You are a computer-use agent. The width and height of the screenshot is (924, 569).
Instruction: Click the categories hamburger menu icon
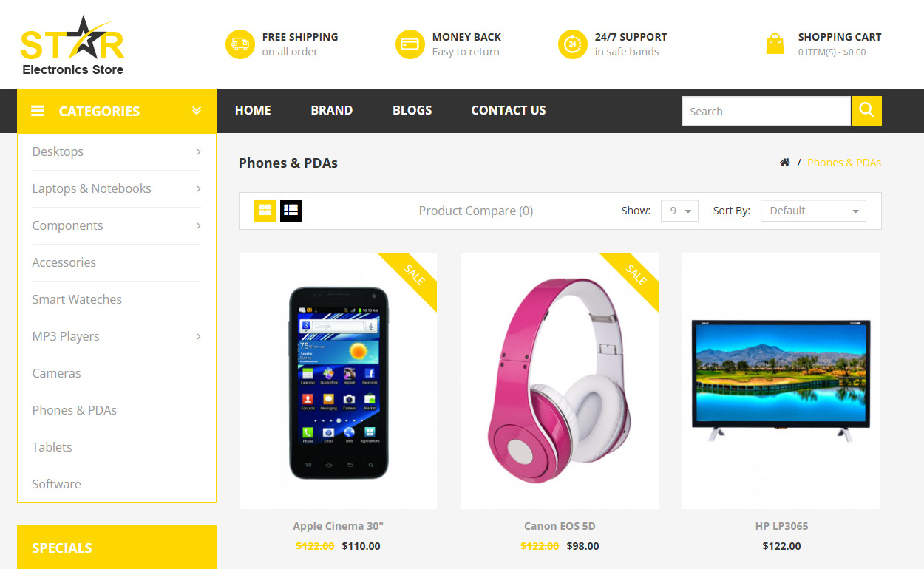coord(38,111)
